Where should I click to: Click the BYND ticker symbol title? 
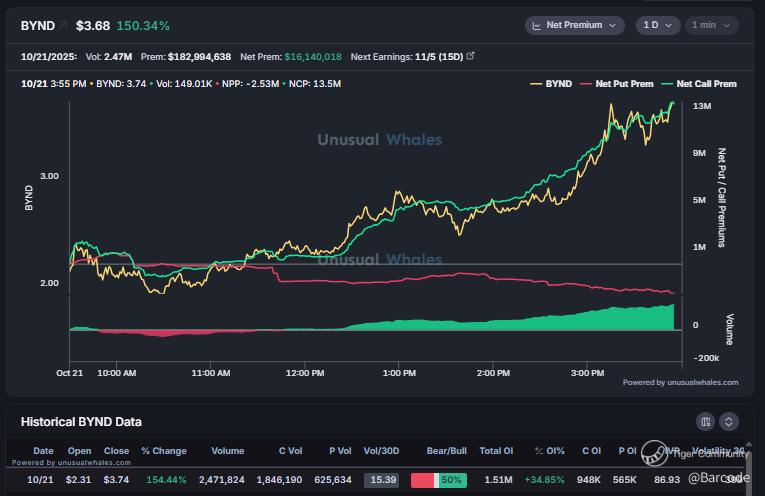38,25
